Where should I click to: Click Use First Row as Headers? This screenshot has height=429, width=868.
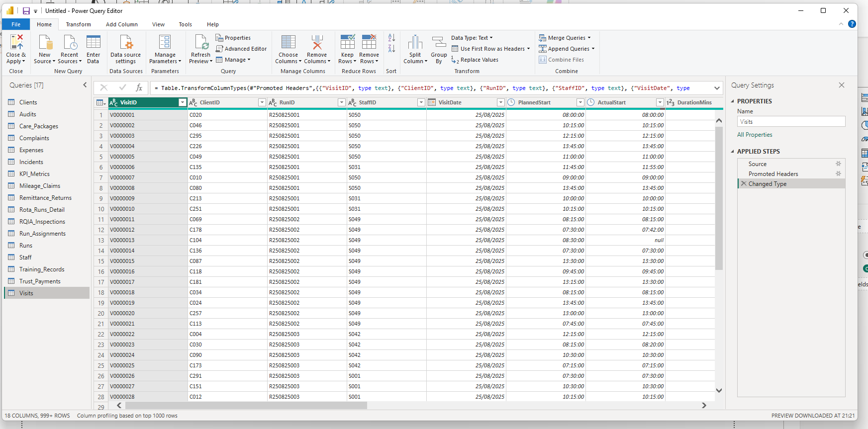click(490, 49)
